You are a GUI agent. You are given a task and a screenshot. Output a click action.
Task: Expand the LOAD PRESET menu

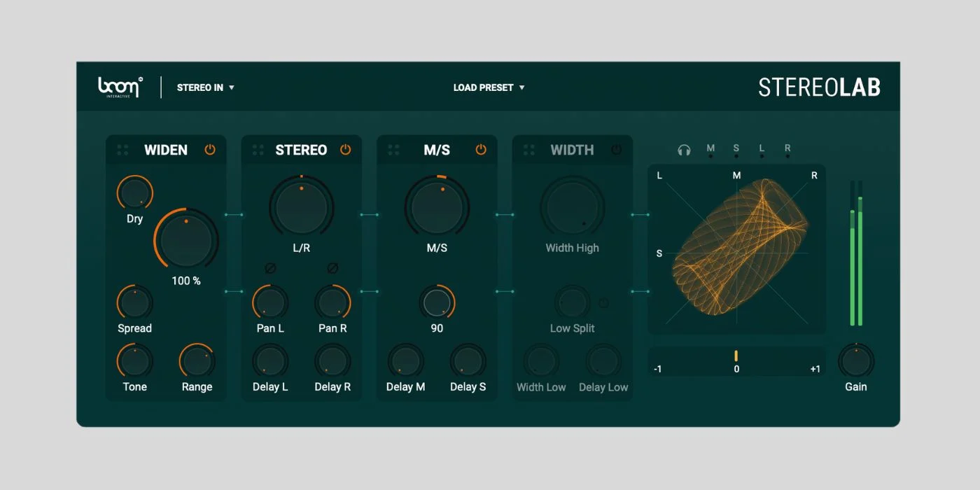pos(489,87)
